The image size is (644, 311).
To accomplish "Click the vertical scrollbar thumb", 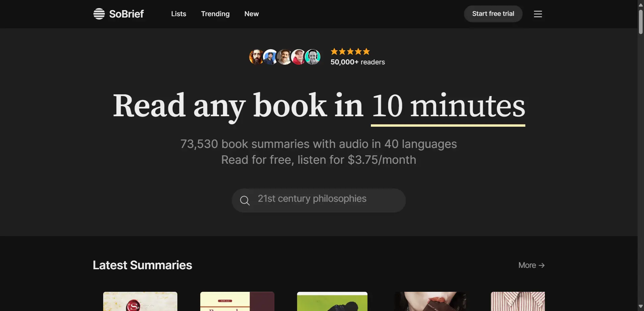I will click(641, 22).
